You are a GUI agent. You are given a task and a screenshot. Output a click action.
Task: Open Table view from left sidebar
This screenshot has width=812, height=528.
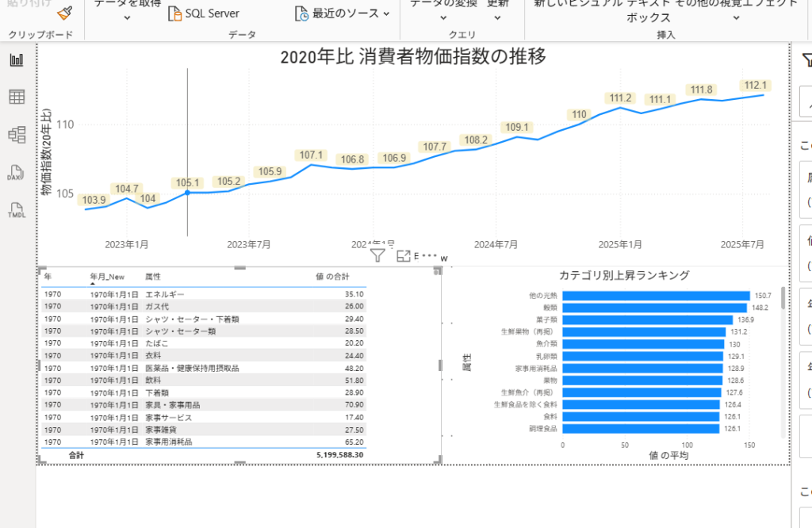click(16, 97)
